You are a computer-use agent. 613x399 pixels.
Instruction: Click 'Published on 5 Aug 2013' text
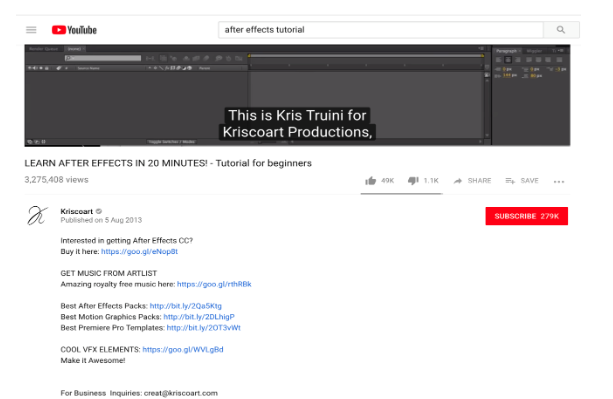click(101, 220)
